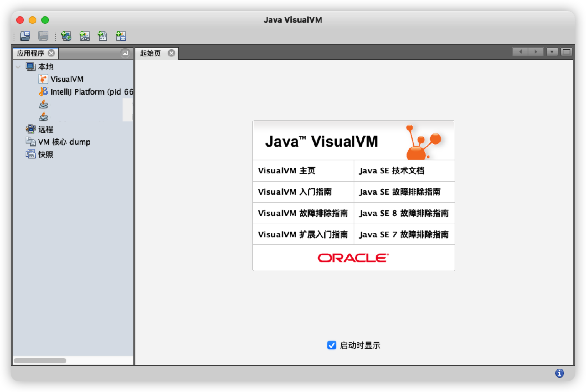This screenshot has height=392, width=586.
Task: Switch to the 起始页 tab
Action: click(150, 53)
